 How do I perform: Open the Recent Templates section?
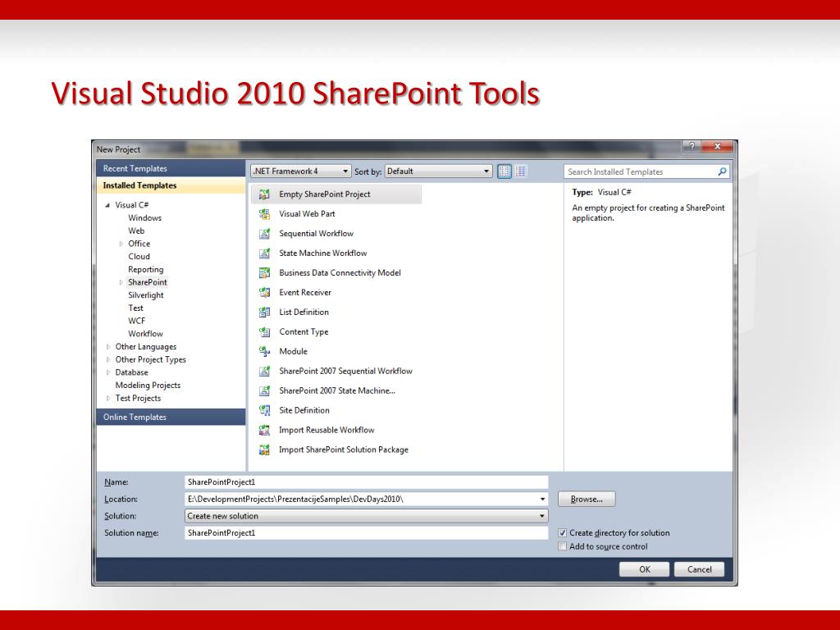point(171,168)
